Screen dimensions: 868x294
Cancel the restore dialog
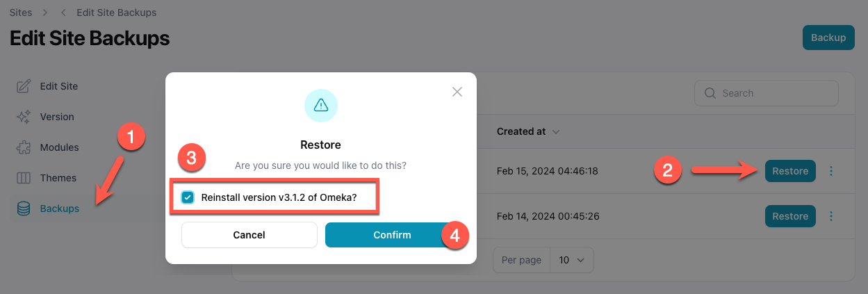point(249,235)
